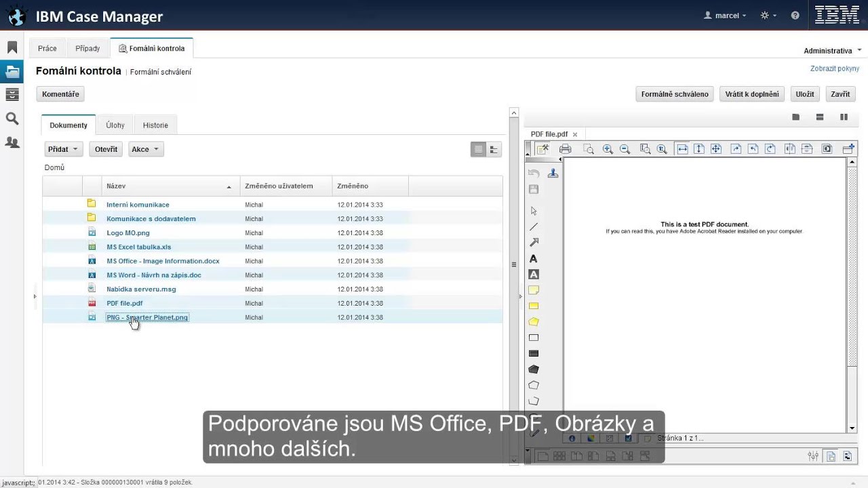
Task: Open the Akce dropdown menu
Action: pos(146,149)
